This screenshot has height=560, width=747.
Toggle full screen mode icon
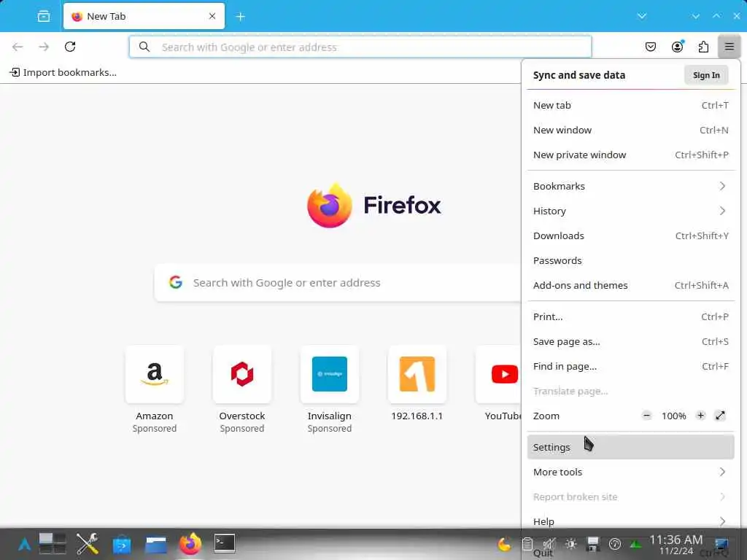[720, 416]
